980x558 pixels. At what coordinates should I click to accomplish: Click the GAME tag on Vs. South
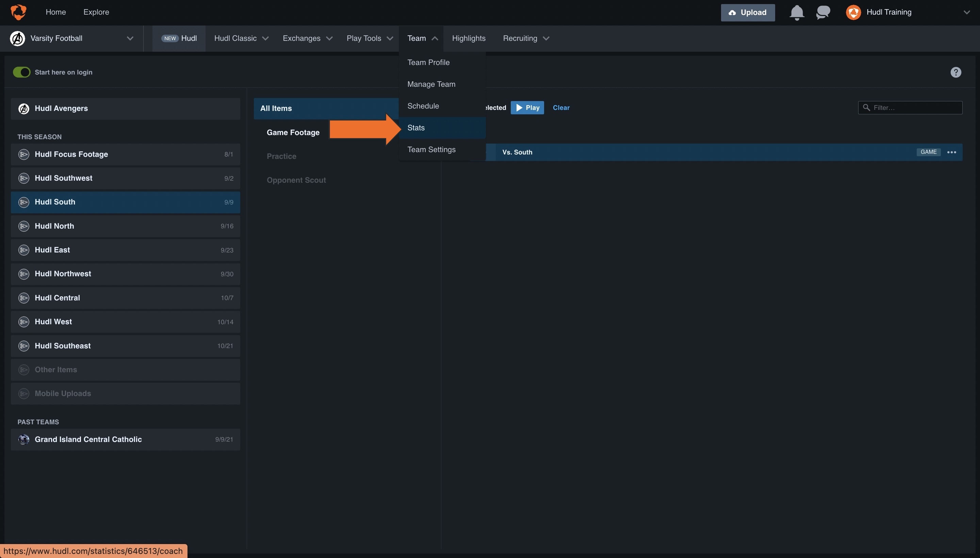[x=928, y=152]
